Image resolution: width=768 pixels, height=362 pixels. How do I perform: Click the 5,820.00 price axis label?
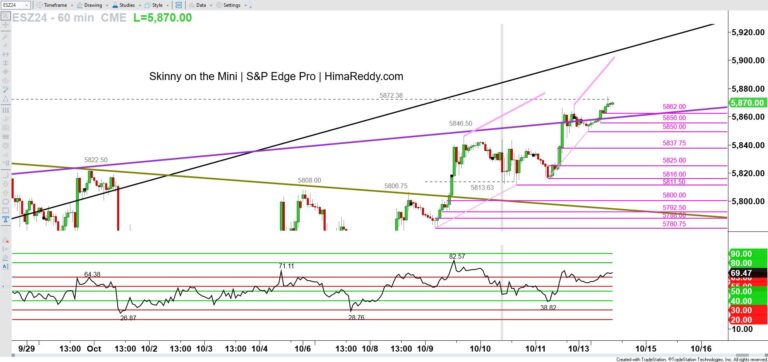748,173
